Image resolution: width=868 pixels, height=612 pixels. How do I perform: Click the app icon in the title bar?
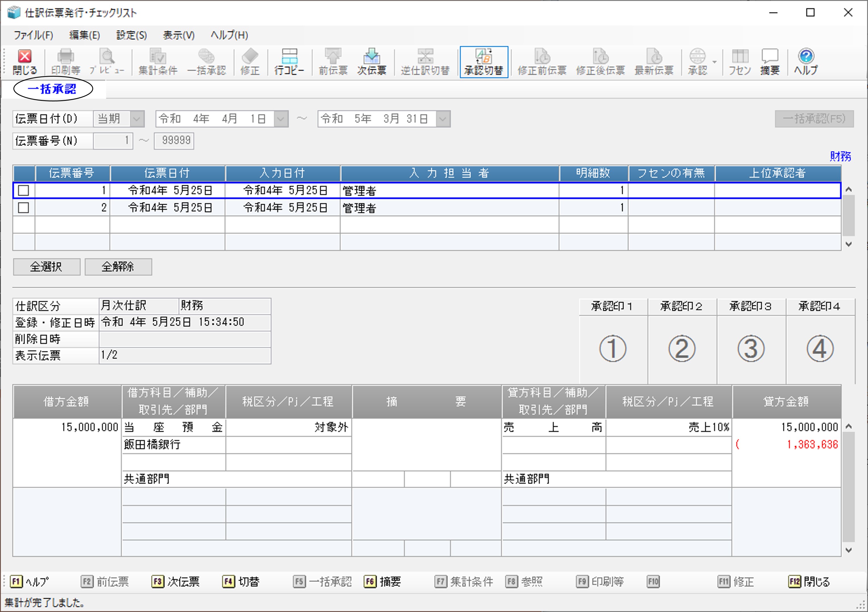click(x=14, y=12)
